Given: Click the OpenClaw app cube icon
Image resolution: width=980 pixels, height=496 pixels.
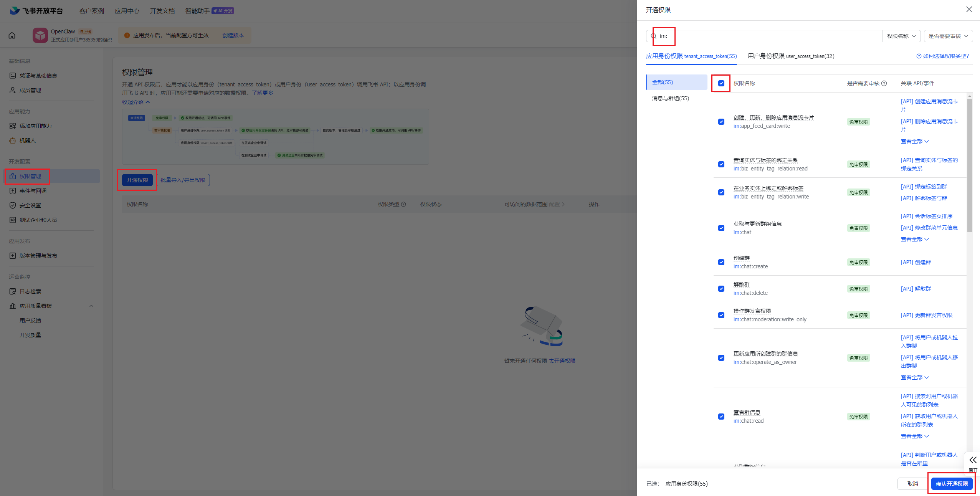Looking at the screenshot, I should (x=40, y=35).
